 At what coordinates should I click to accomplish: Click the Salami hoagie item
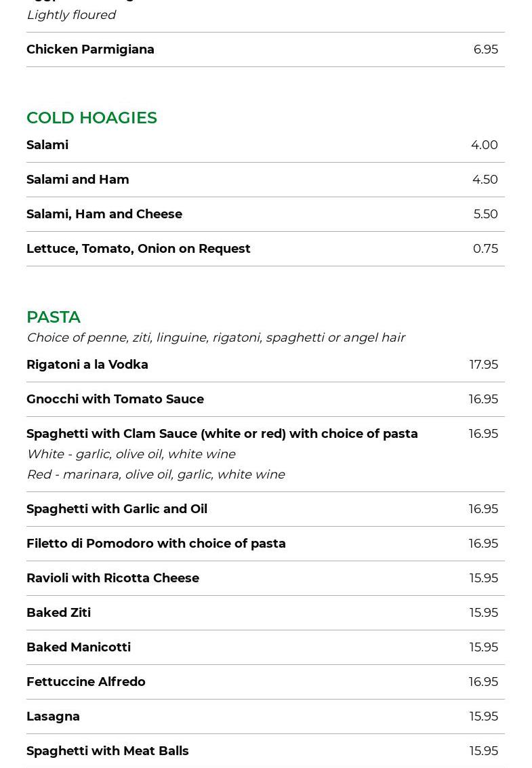tap(47, 145)
